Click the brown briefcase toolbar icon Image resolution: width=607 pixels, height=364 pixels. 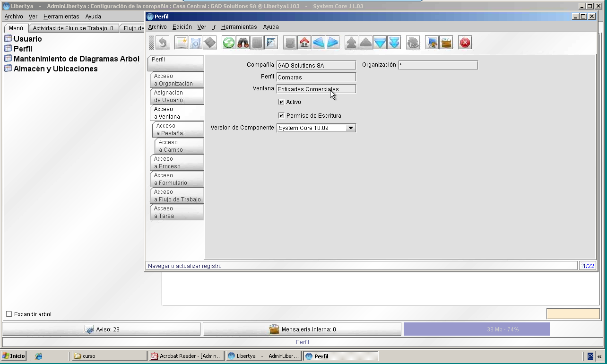[446, 43]
